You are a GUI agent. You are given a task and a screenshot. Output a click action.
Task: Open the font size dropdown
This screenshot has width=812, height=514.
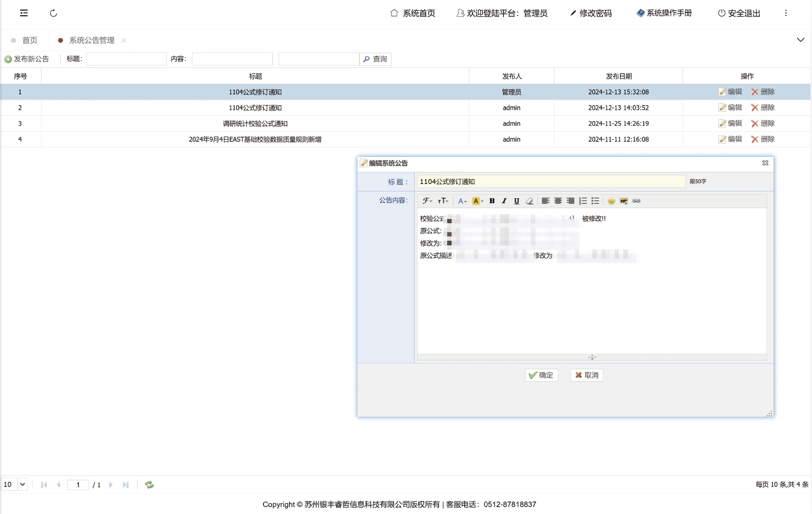[x=443, y=201]
